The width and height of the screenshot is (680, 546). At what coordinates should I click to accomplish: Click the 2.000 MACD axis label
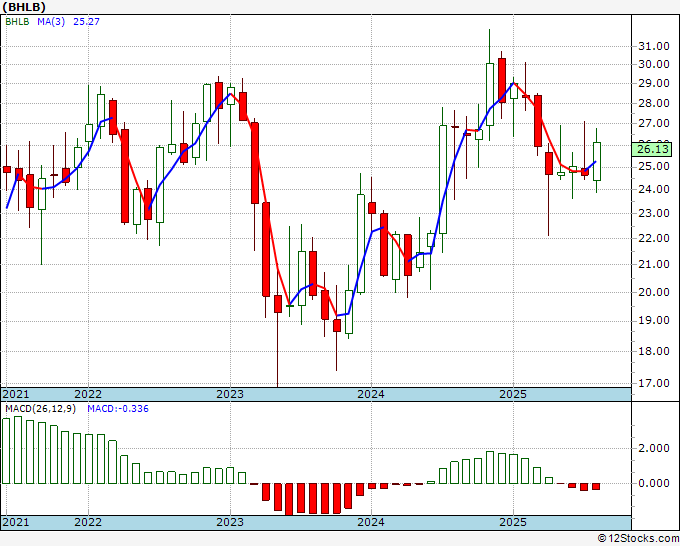pyautogui.click(x=654, y=448)
